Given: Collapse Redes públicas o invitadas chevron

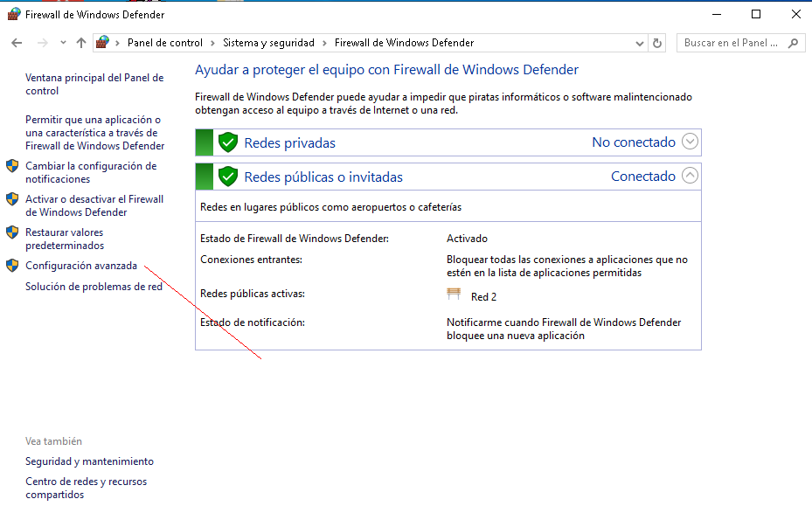Looking at the screenshot, I should [x=690, y=176].
